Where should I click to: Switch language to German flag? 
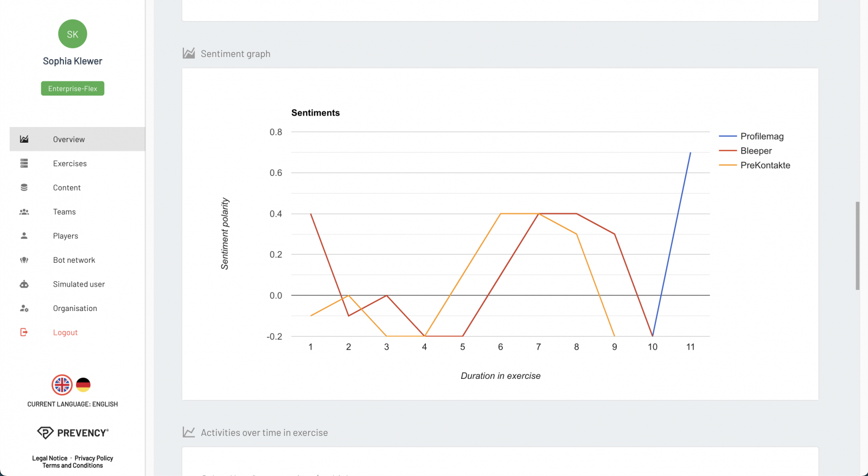pyautogui.click(x=83, y=385)
